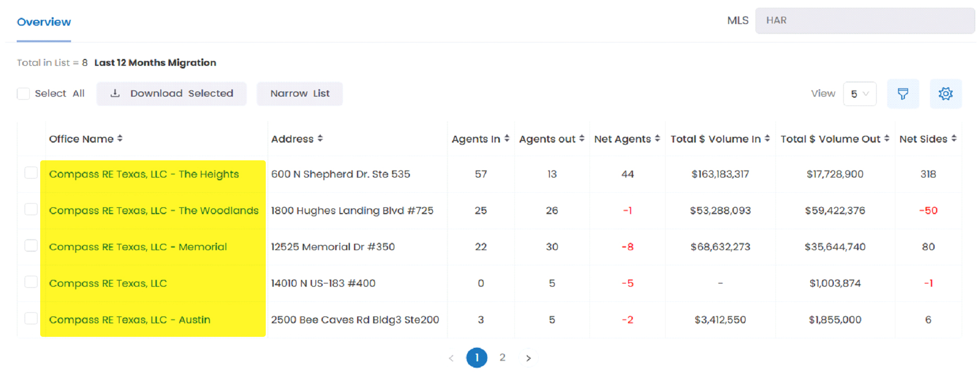Click net agents value -8
980x376 pixels.
628,246
